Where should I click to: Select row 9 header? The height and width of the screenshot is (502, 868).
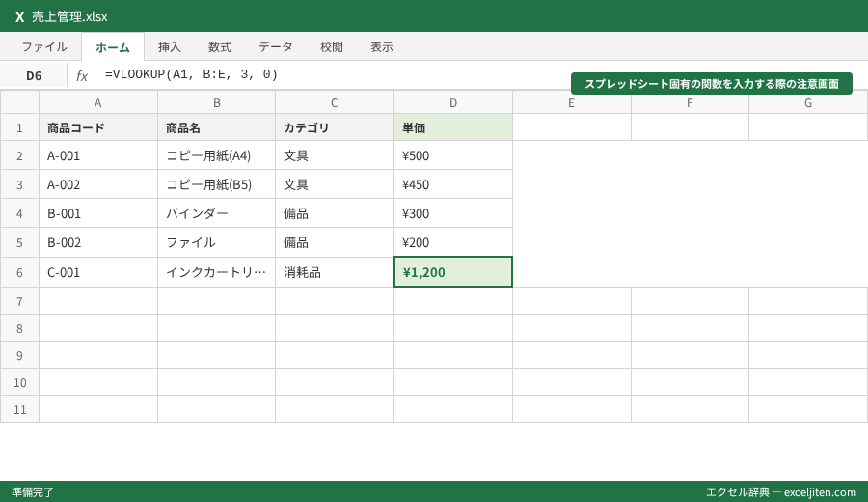(x=19, y=355)
